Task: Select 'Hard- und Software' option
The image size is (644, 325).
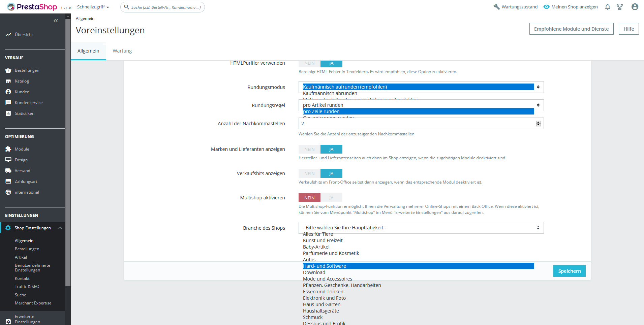Action: point(418,266)
